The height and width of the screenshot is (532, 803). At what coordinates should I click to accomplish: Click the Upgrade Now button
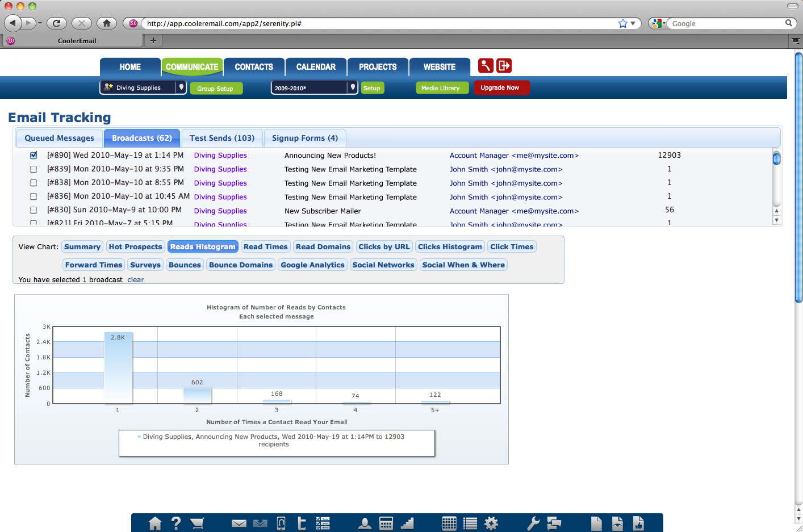click(x=500, y=87)
